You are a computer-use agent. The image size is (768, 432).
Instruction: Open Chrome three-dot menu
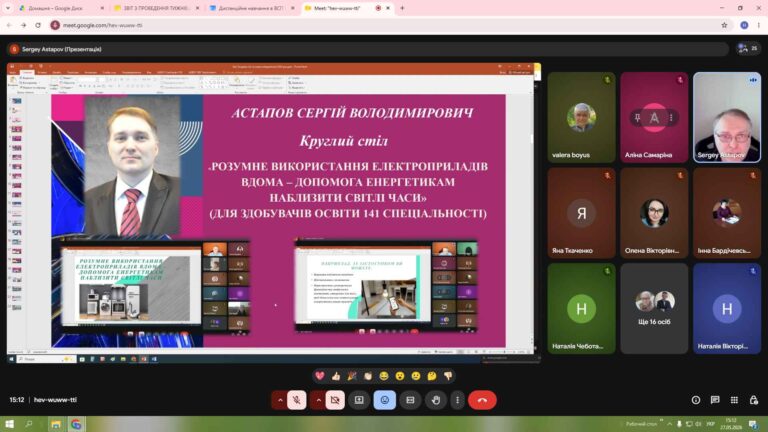[x=759, y=25]
